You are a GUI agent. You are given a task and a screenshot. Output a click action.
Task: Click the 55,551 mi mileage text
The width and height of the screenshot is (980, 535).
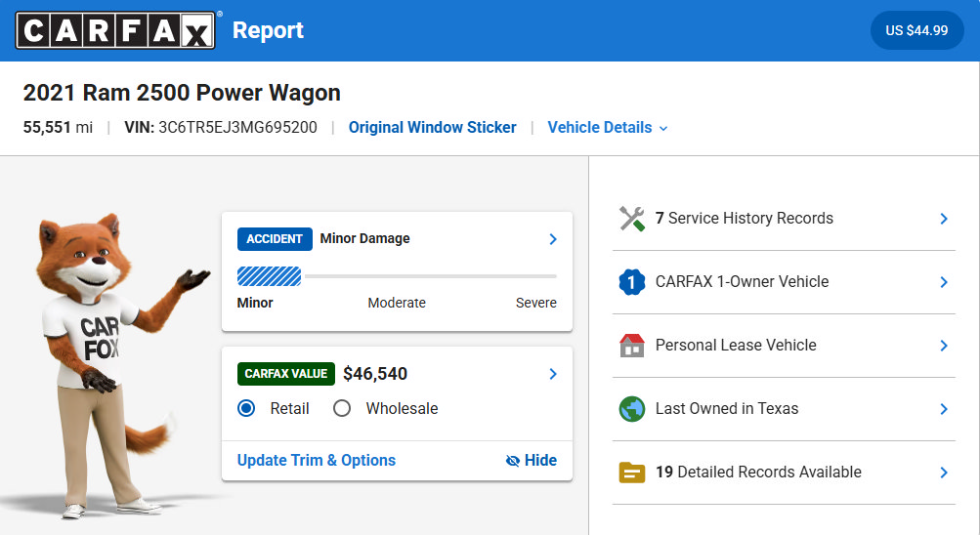pos(58,127)
